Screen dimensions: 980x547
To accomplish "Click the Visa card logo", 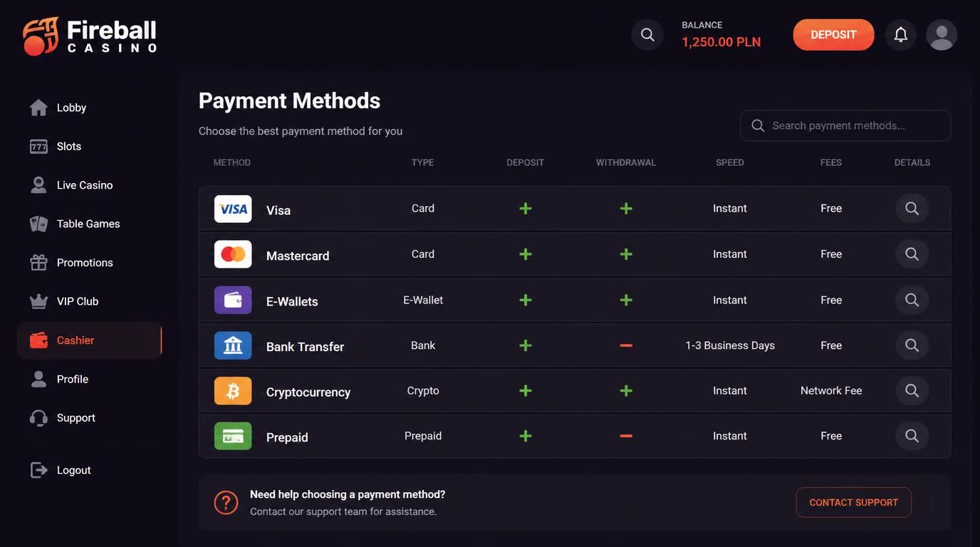I will [233, 209].
